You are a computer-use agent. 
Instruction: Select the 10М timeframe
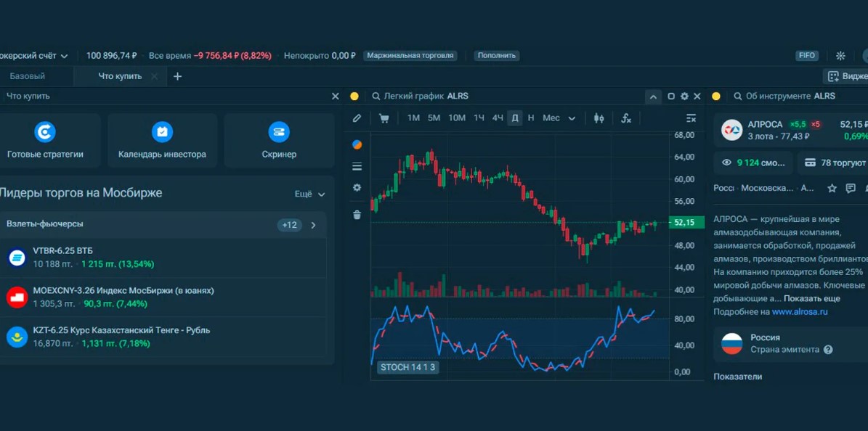(457, 118)
